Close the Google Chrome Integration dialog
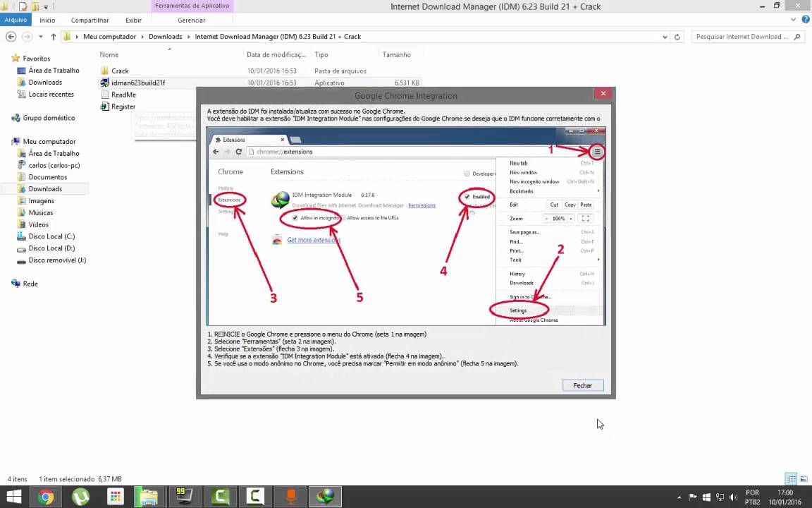Image resolution: width=812 pixels, height=508 pixels. click(x=603, y=93)
